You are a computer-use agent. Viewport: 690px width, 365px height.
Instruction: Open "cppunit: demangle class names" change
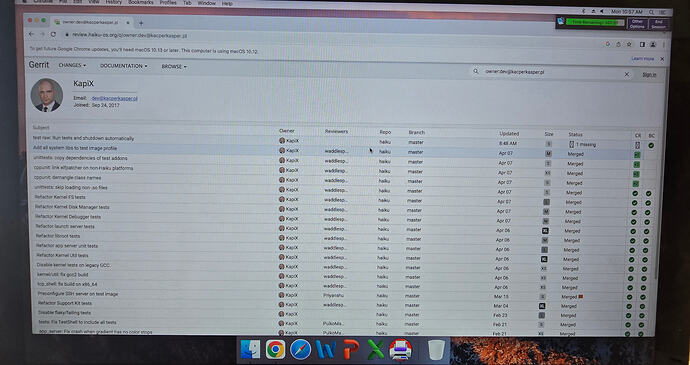pos(67,178)
